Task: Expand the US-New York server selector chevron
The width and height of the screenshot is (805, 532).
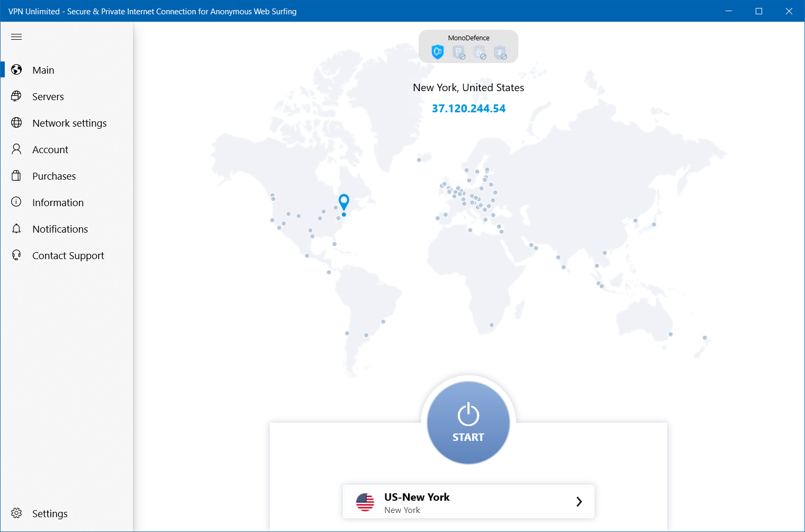Action: [x=579, y=502]
